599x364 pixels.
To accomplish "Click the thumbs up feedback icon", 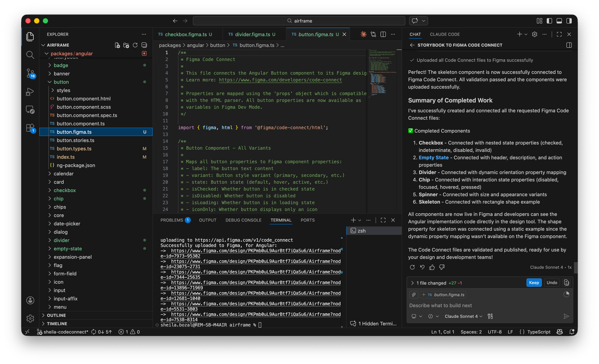I will click(x=432, y=267).
